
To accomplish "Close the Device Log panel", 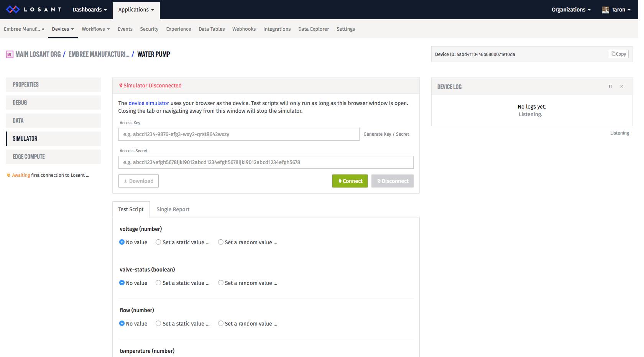I will click(622, 87).
